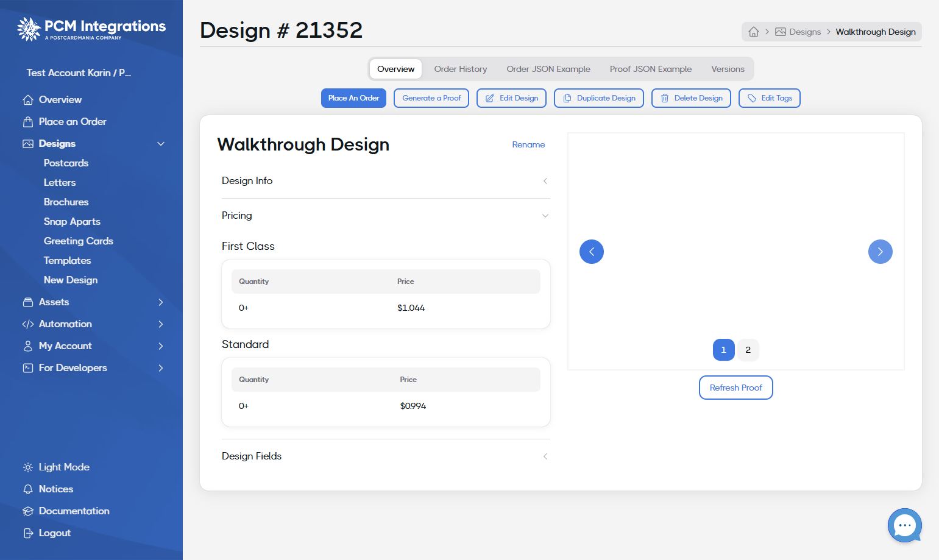Duplicate this design
This screenshot has width=939, height=560.
599,98
